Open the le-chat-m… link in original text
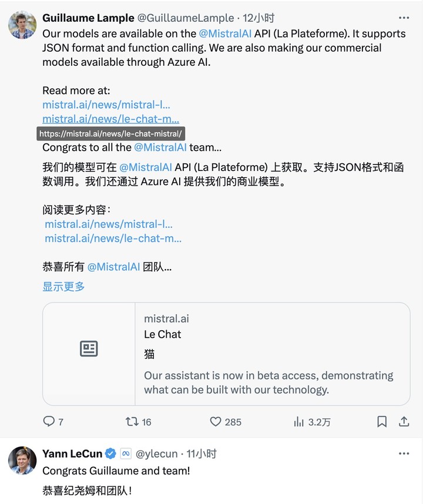 coord(111,119)
